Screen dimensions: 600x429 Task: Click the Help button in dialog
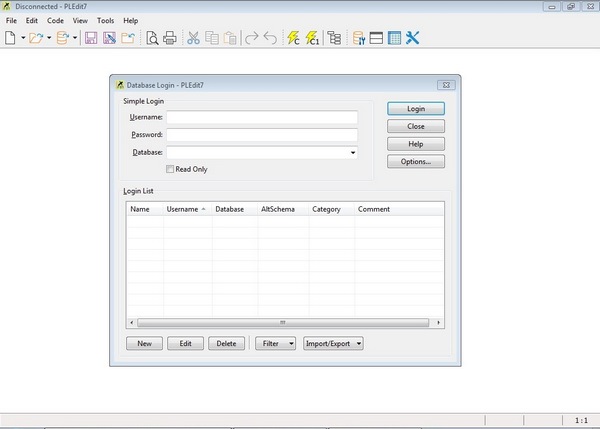[416, 144]
